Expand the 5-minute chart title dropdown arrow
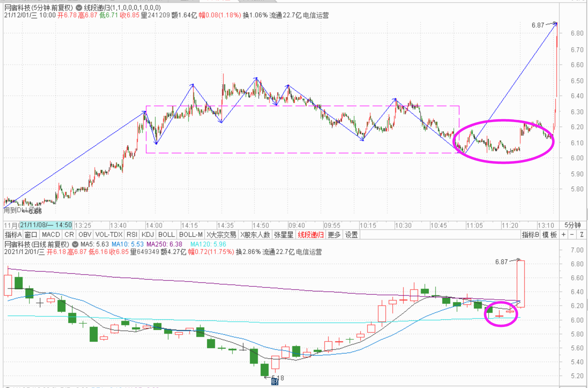 tap(79, 7)
